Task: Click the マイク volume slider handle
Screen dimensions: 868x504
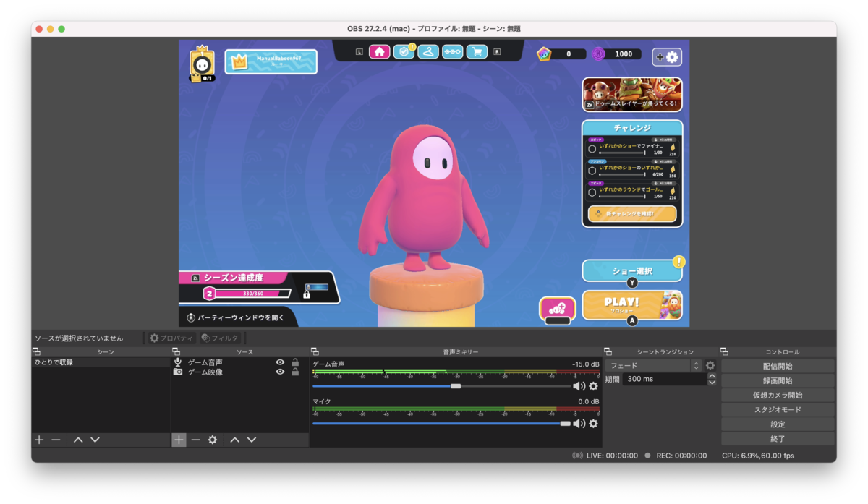Action: (x=565, y=423)
